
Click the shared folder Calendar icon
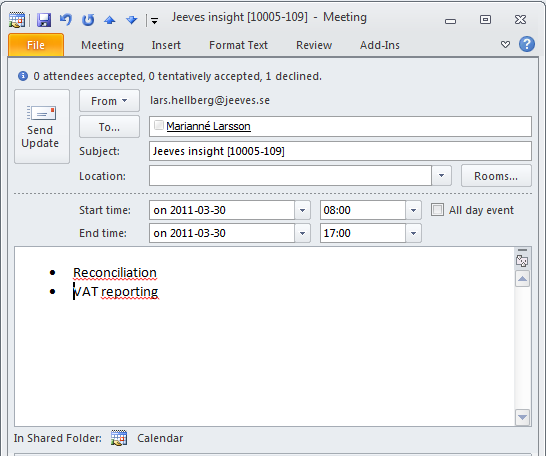(119, 438)
